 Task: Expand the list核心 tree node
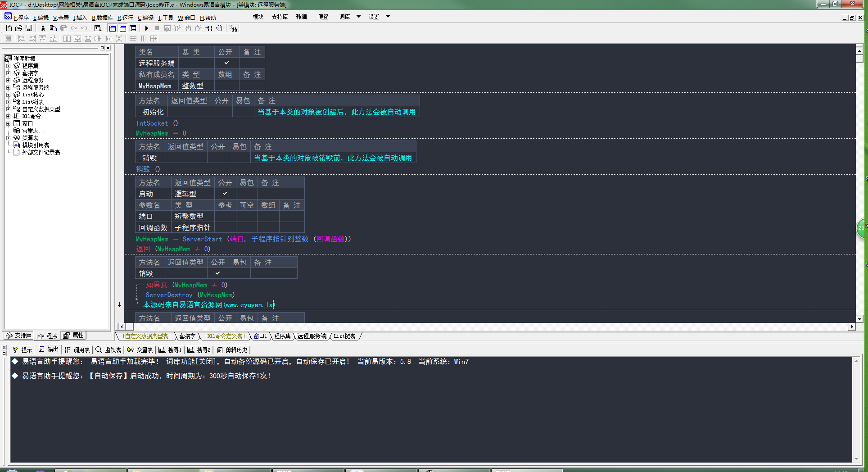[x=8, y=95]
